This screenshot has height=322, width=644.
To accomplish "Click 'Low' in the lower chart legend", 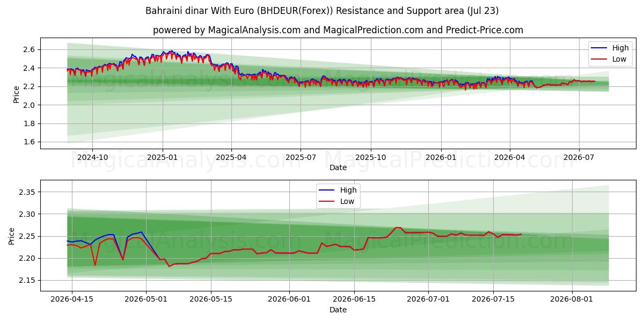I will [347, 201].
